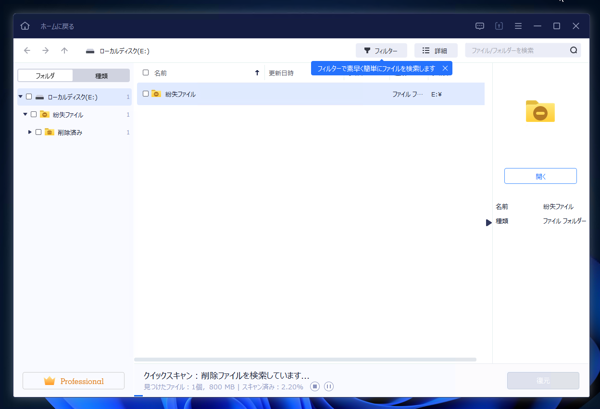Viewport: 600px width, 409px height.
Task: Go back with the left arrow
Action: pyautogui.click(x=27, y=51)
